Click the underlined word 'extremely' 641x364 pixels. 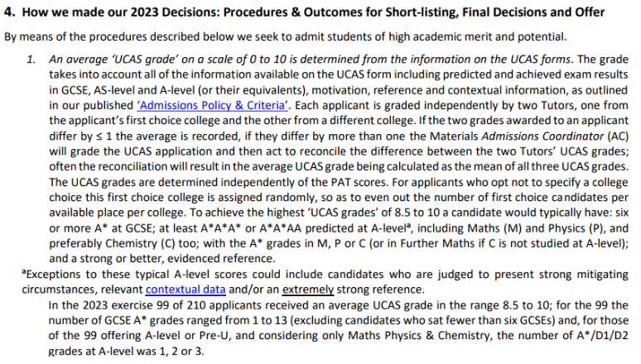pos(308,290)
